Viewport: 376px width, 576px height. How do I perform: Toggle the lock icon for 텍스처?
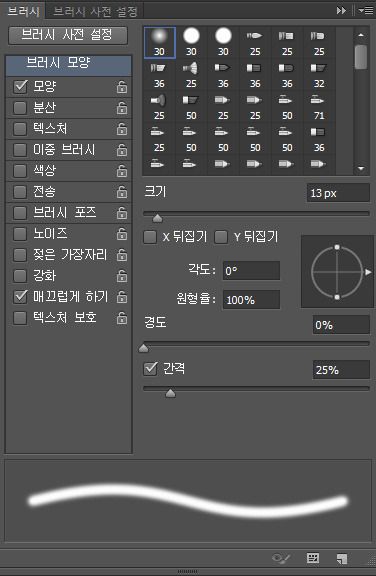(x=122, y=129)
